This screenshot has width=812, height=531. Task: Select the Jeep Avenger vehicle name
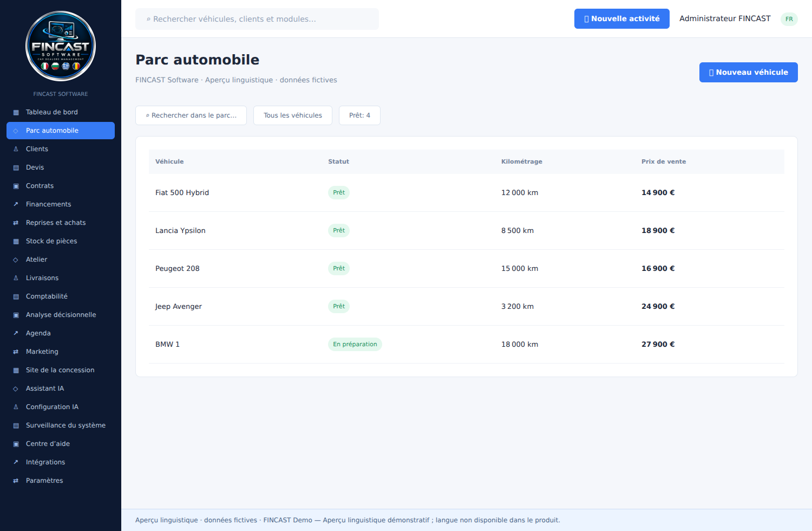(x=179, y=306)
